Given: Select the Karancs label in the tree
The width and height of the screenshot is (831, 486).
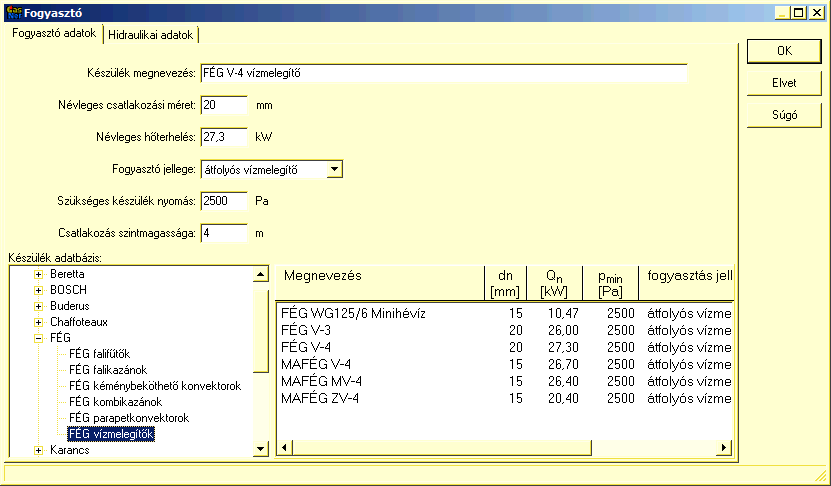Looking at the screenshot, I should 70,450.
